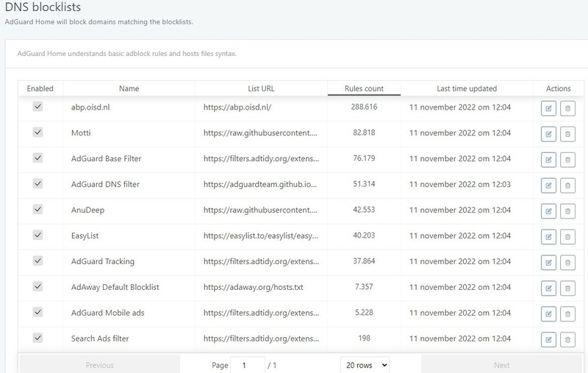The image size is (588, 373).
Task: Edit the EasyList blocklist
Action: click(548, 237)
